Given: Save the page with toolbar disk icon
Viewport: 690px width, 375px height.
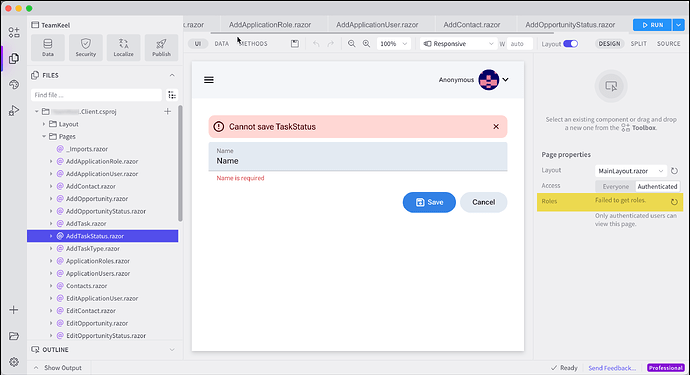Looking at the screenshot, I should point(295,44).
